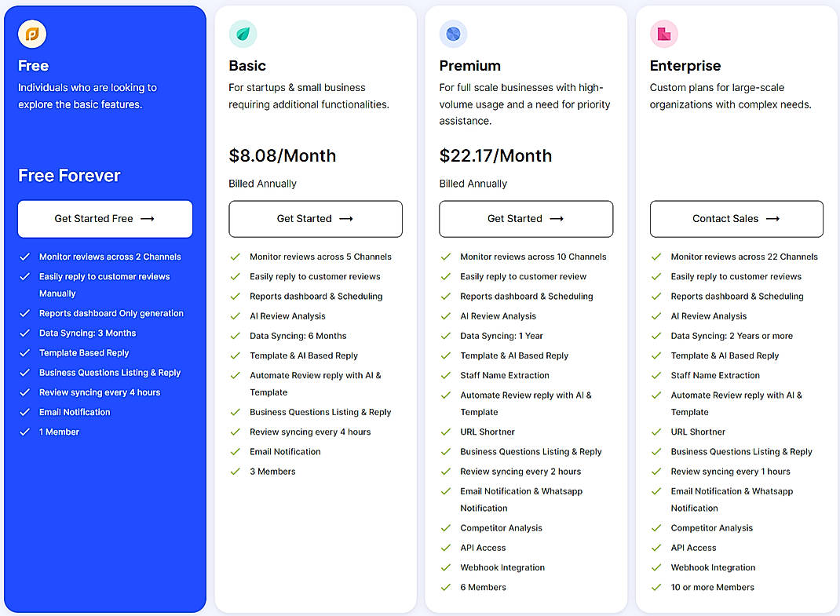Click the Enterprise plan pink icon
Viewport: 840px width, 616px height.
point(663,34)
